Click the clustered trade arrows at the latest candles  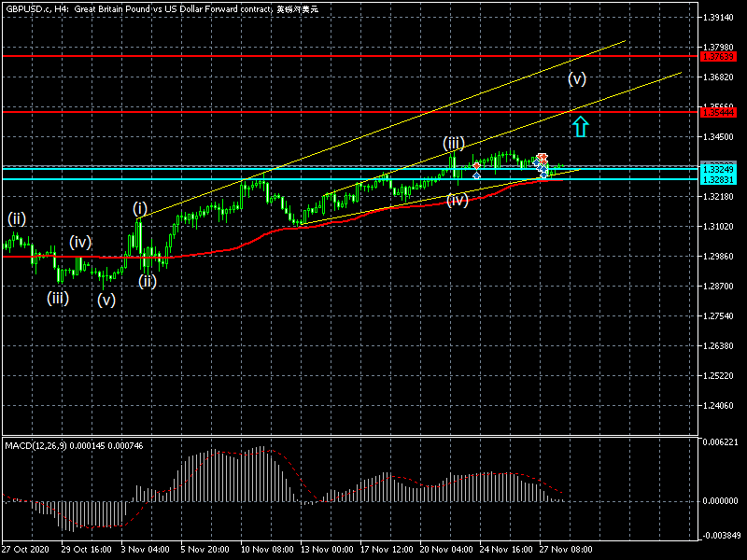tap(542, 164)
